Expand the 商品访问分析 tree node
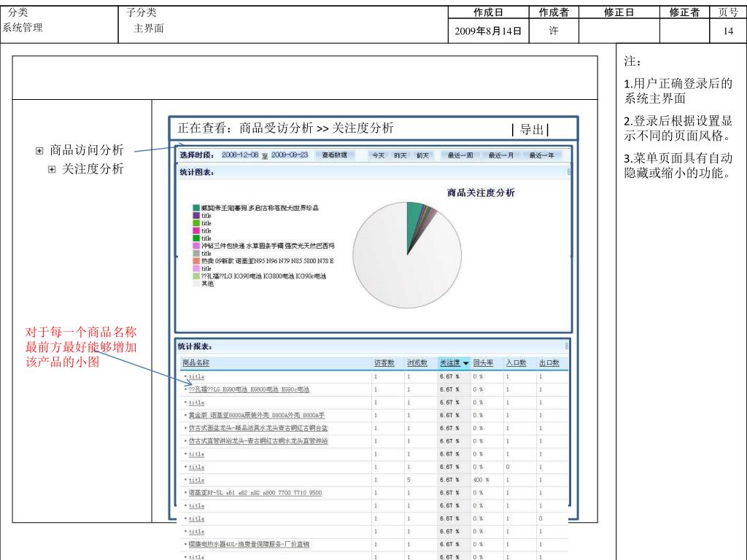The height and width of the screenshot is (560, 747). [x=39, y=151]
